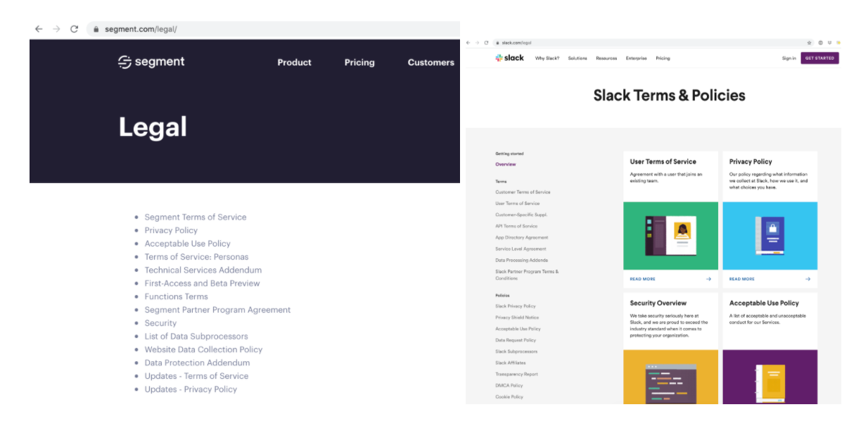Open Segment's Privacy Policy link
The image size is (868, 438).
(x=171, y=230)
